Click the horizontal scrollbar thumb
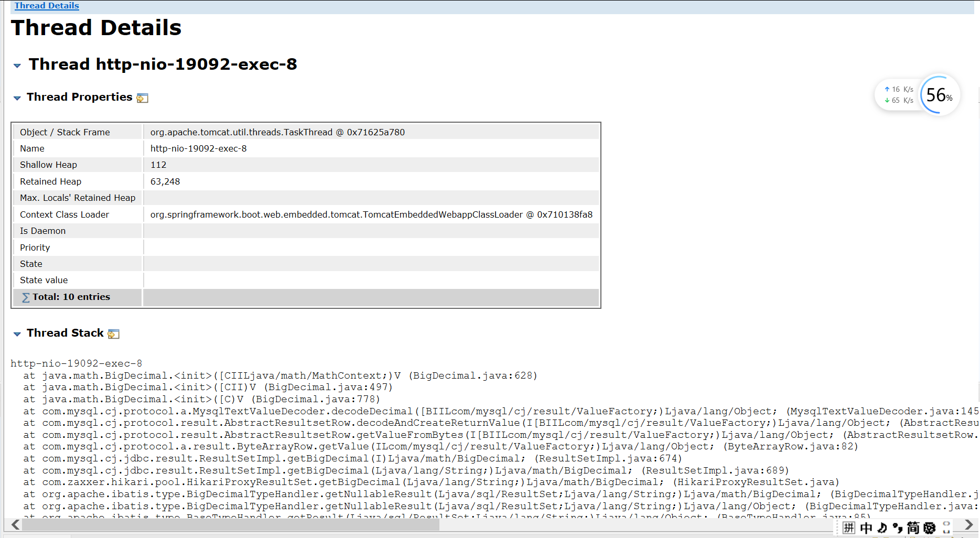Viewport: 980px width, 538px height. (231, 524)
